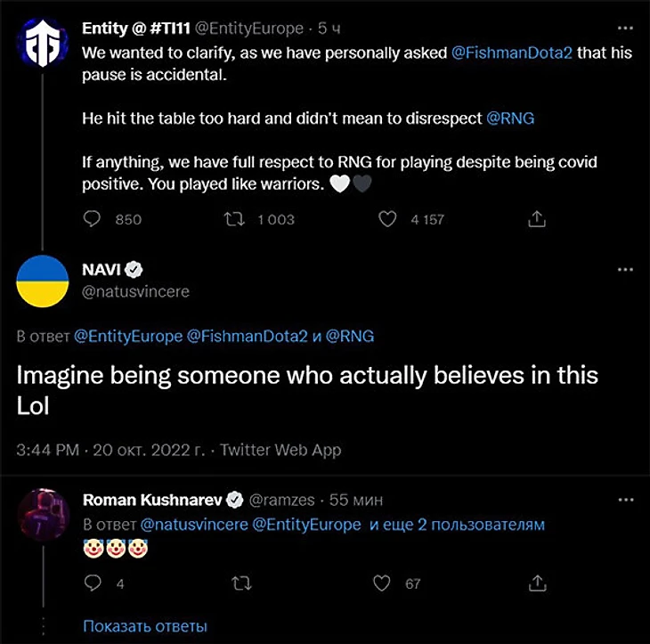This screenshot has width=650, height=644.
Task: Reply to Roman Kushnarev's tweet
Action: click(x=91, y=583)
